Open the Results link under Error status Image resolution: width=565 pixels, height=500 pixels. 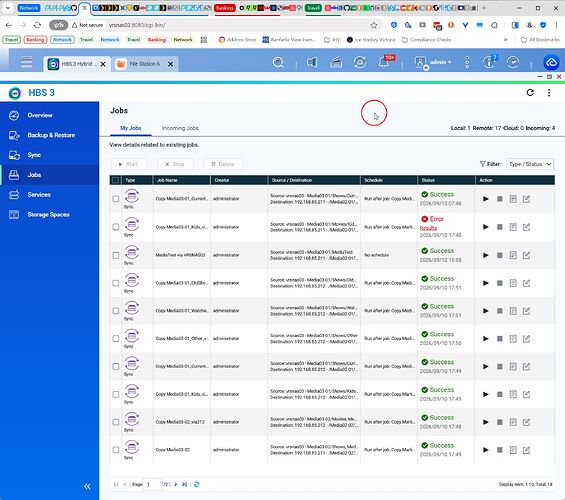tap(428, 228)
